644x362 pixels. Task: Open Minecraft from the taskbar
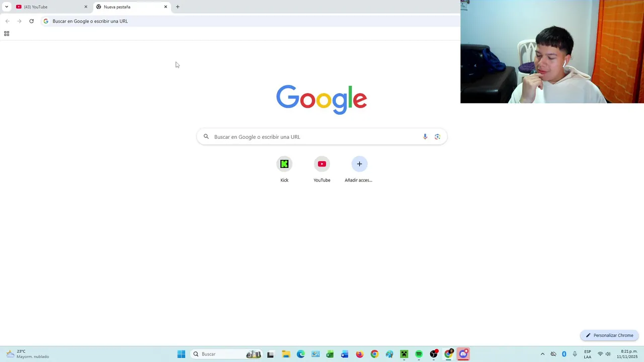click(x=404, y=354)
